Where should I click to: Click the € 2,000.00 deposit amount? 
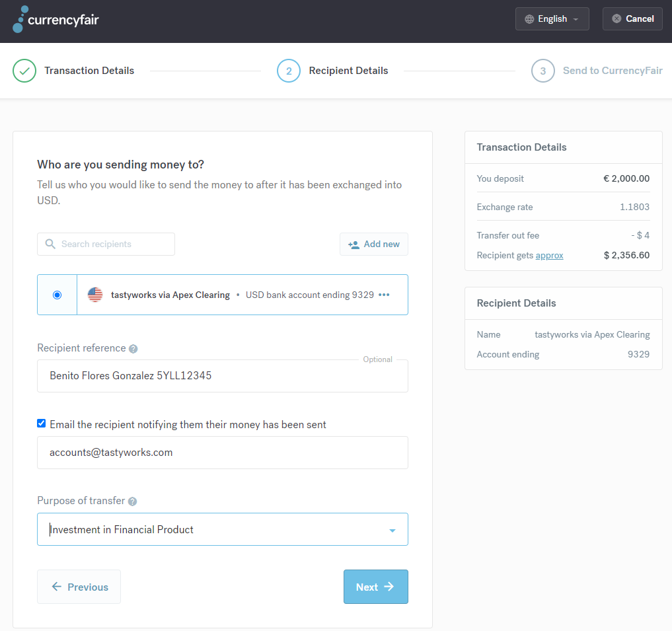[626, 178]
